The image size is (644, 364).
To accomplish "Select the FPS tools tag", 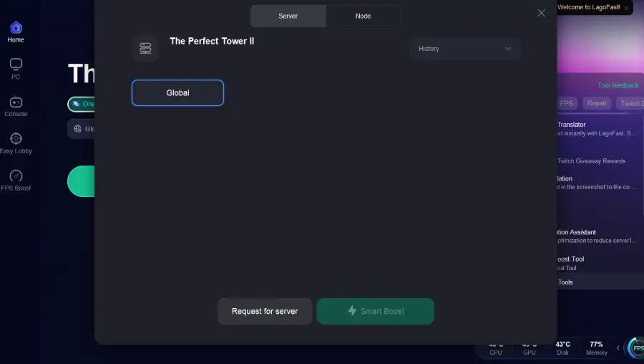I will [567, 103].
